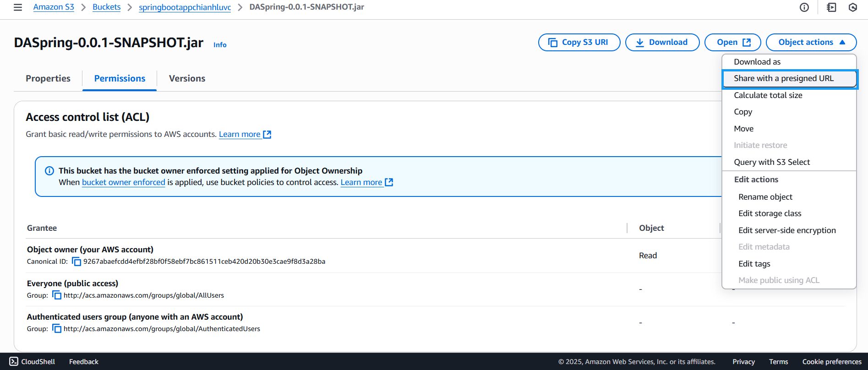Click the Object column header
The image size is (868, 370).
[651, 228]
